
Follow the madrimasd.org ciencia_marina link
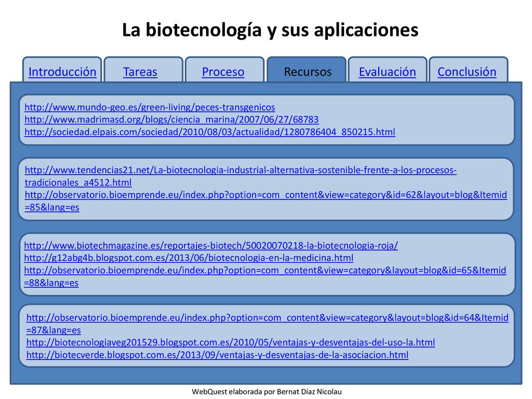(171, 119)
